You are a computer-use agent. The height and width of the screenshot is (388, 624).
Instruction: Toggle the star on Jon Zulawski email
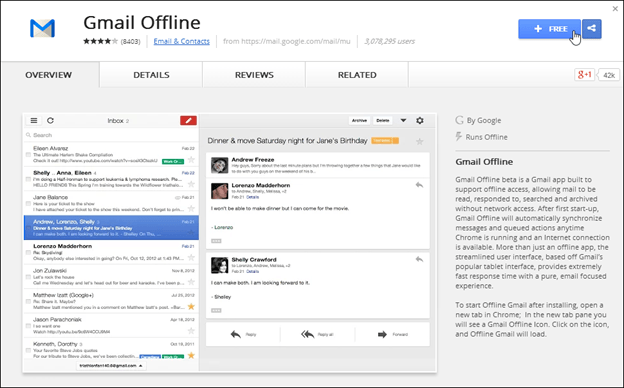tap(191, 282)
